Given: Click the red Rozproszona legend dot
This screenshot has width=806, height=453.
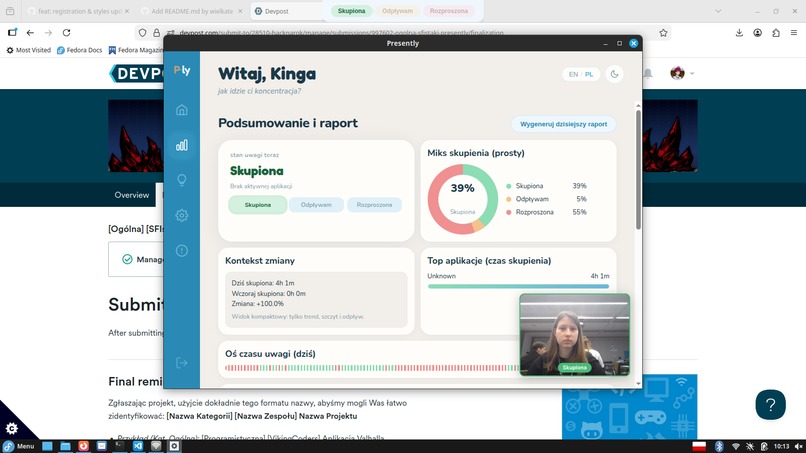Looking at the screenshot, I should 509,212.
